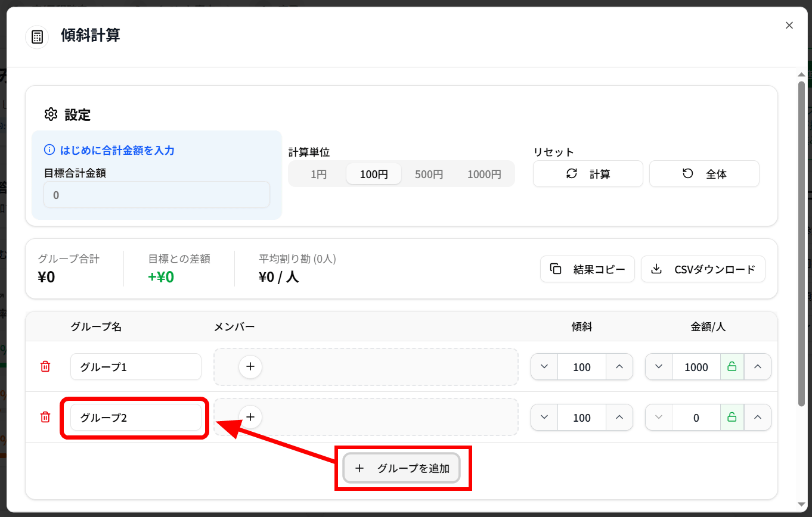The image size is (812, 517).
Task: Reset calculation with the 計算 button
Action: pos(588,174)
